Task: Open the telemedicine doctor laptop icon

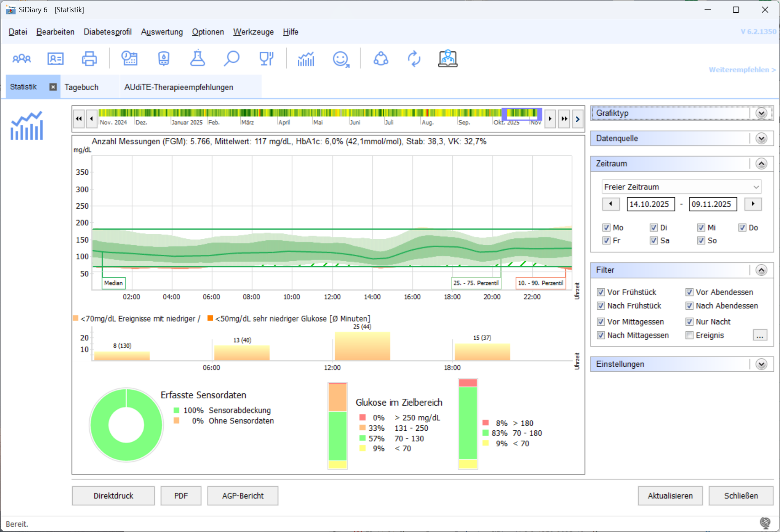Action: [x=447, y=58]
